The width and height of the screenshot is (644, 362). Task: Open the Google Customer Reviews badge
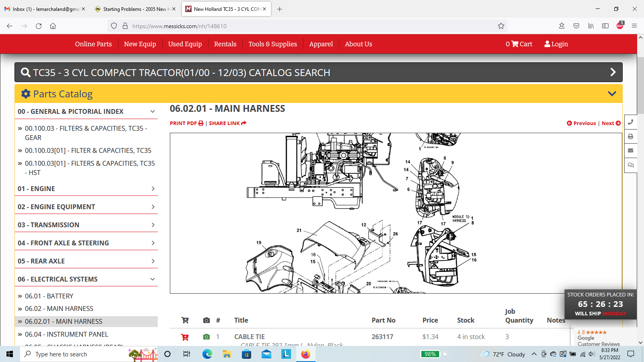pyautogui.click(x=599, y=338)
